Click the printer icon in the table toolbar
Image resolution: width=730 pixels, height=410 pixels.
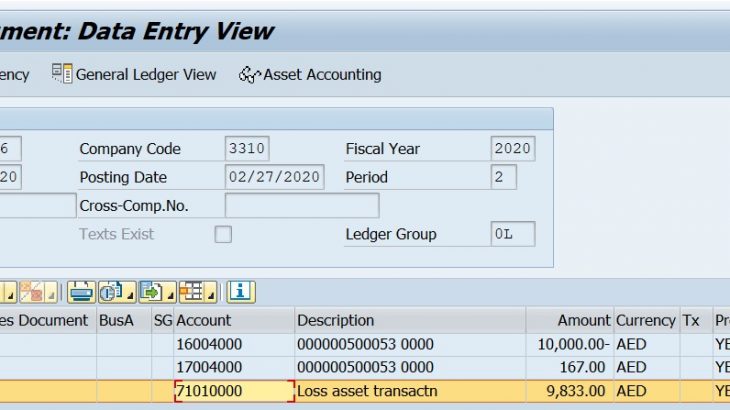[x=81, y=292]
